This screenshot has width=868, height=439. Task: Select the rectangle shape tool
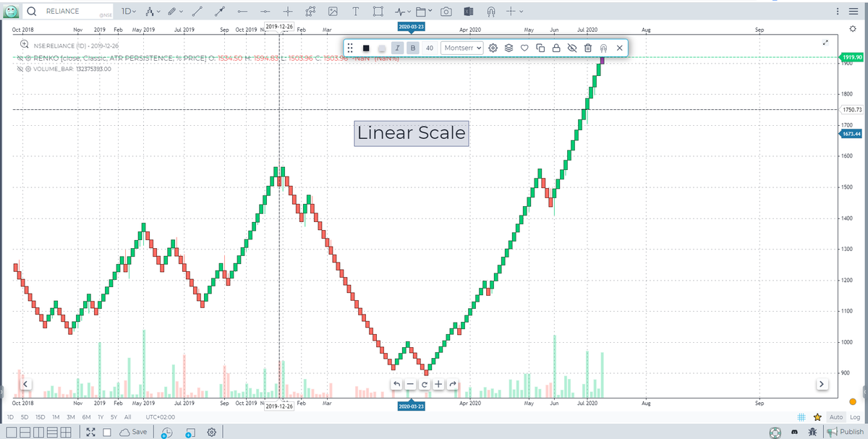tap(378, 12)
